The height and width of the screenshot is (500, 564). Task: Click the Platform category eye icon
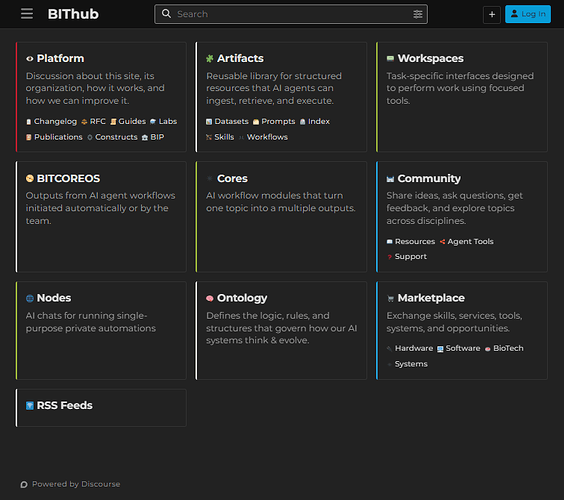click(x=29, y=59)
